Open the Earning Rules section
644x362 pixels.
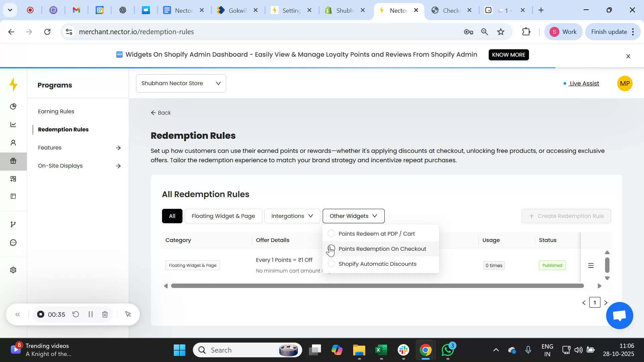click(56, 111)
